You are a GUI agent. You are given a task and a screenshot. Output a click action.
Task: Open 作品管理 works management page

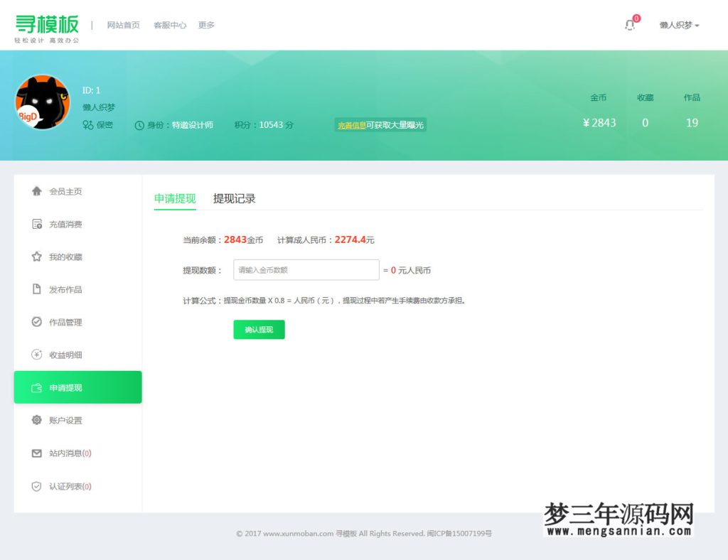65,322
